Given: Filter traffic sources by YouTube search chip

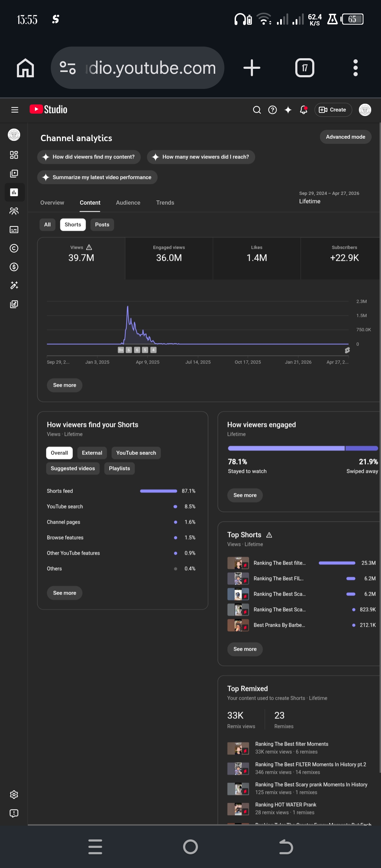Looking at the screenshot, I should tap(136, 453).
